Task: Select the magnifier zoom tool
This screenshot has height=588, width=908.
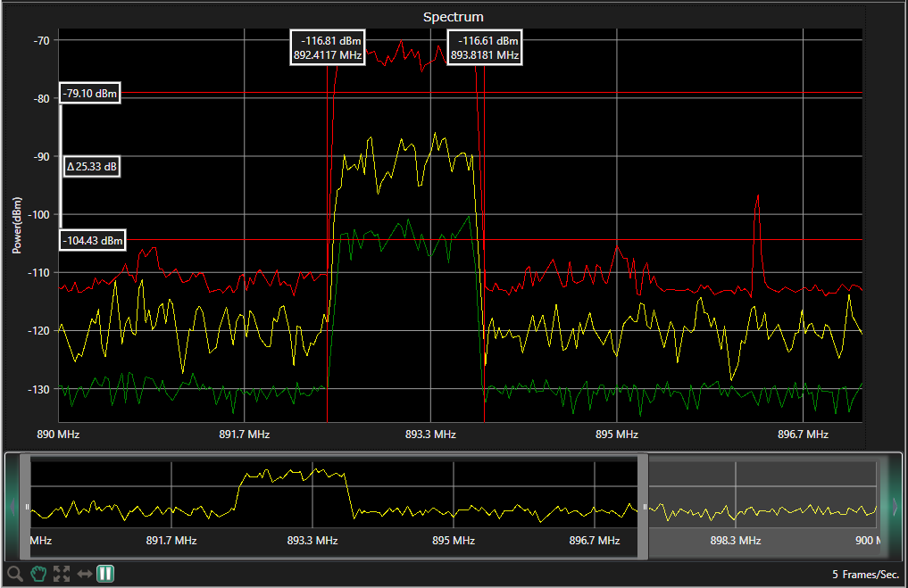Action: pos(14,574)
